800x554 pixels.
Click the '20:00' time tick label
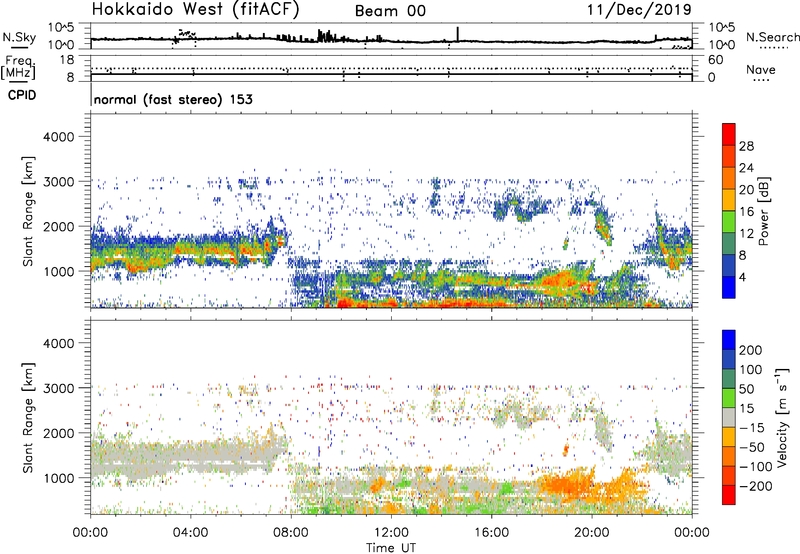(x=592, y=533)
